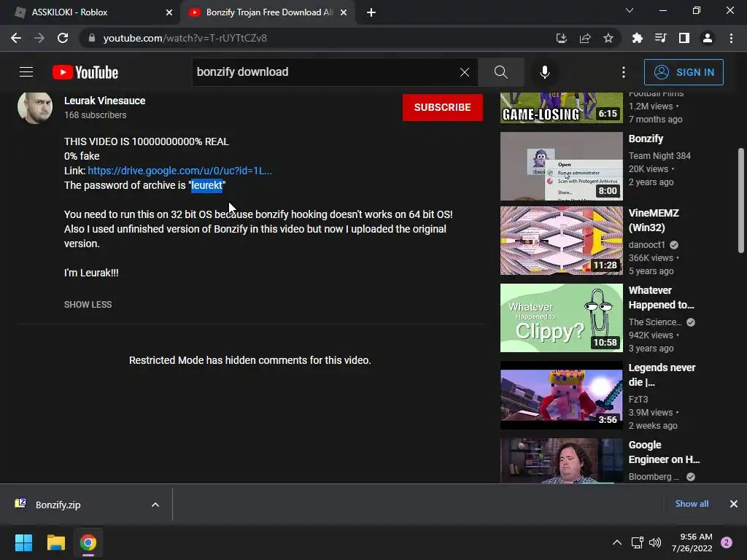
Task: Click the address bar URL
Action: [x=185, y=38]
